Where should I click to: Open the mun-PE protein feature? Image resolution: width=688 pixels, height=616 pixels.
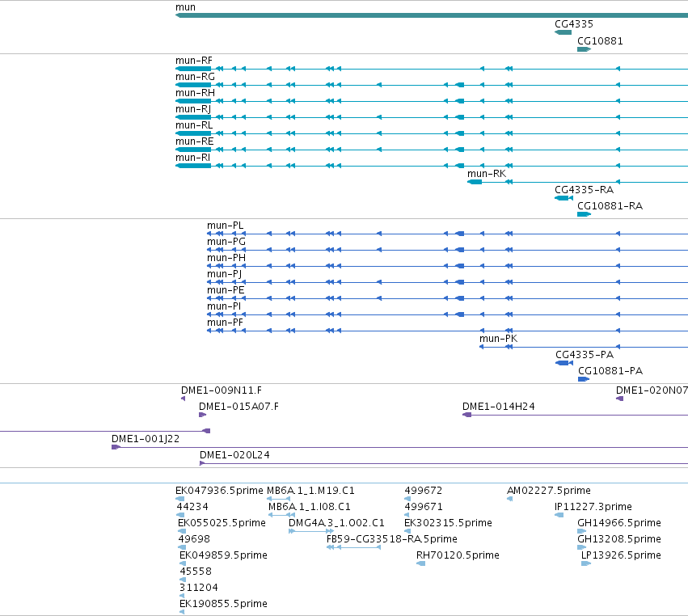[448, 298]
